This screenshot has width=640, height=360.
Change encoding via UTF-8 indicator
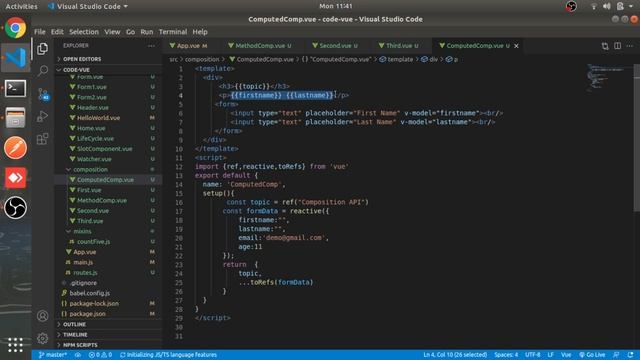coord(533,355)
